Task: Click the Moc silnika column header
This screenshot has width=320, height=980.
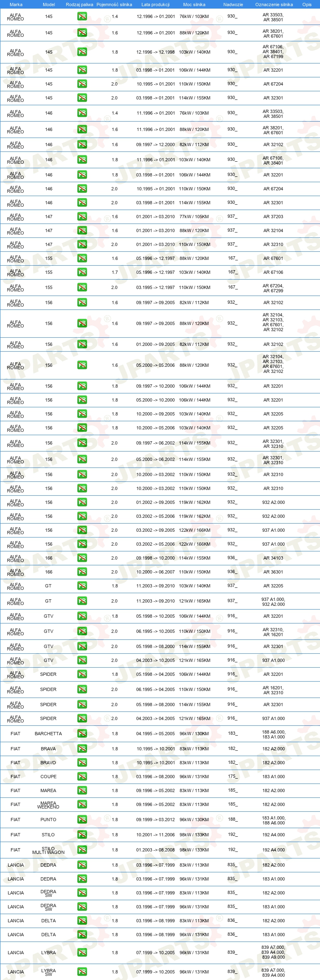Action: tap(194, 5)
